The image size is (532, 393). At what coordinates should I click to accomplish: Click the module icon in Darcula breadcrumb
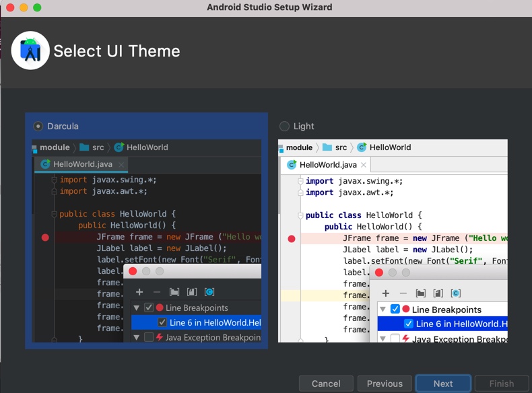pyautogui.click(x=34, y=149)
